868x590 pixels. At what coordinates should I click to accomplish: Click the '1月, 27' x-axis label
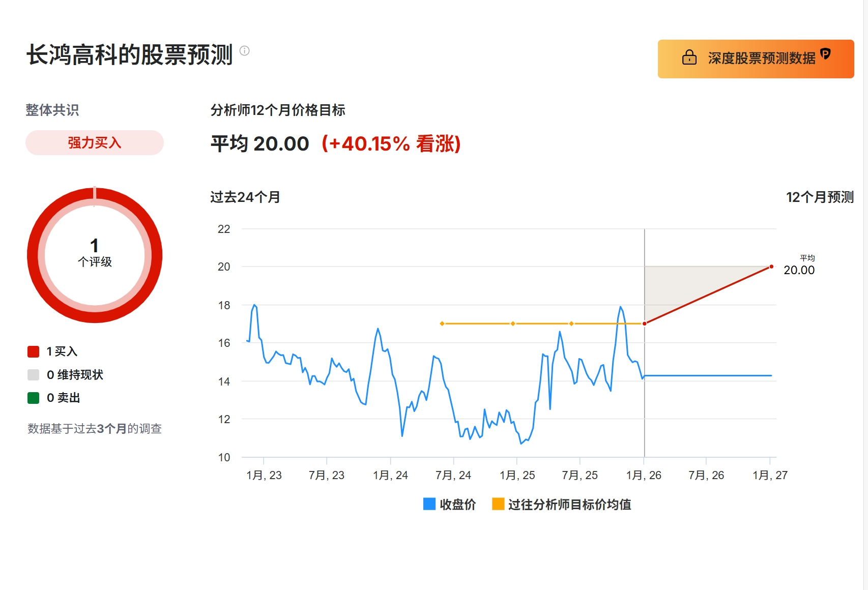pos(770,475)
